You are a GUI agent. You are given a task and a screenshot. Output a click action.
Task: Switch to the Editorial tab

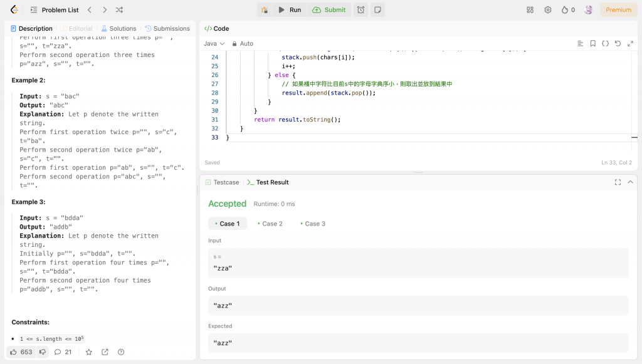[x=76, y=29]
